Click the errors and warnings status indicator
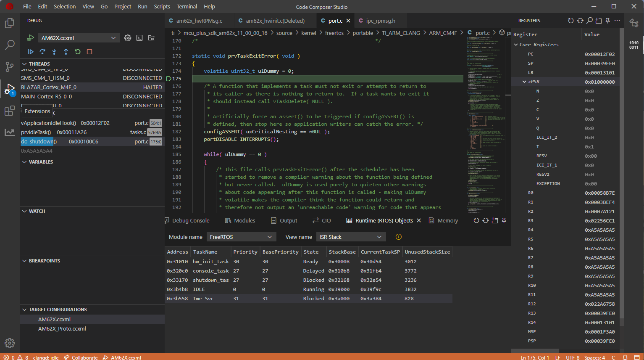644x360 pixels. click(16, 357)
